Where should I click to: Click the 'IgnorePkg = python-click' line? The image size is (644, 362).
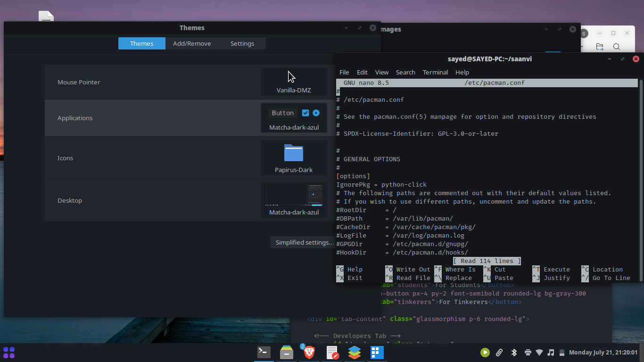(381, 184)
